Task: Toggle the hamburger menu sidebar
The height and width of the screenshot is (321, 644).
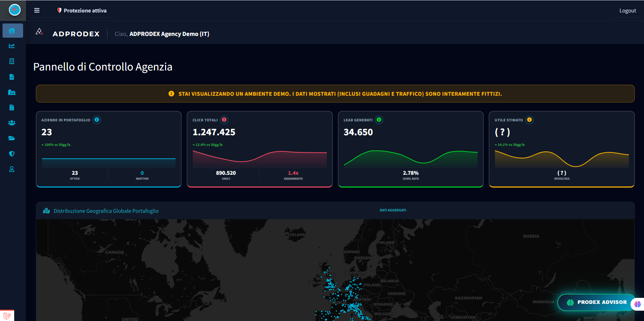Action: click(x=37, y=10)
